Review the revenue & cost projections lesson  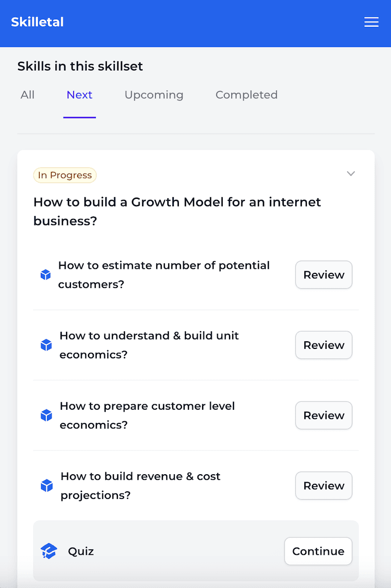(x=323, y=486)
